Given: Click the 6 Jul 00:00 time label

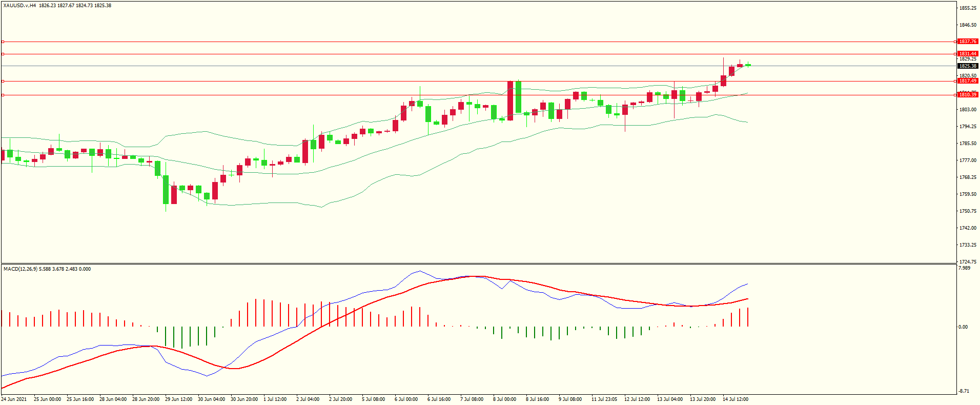Looking at the screenshot, I should click(x=406, y=399).
